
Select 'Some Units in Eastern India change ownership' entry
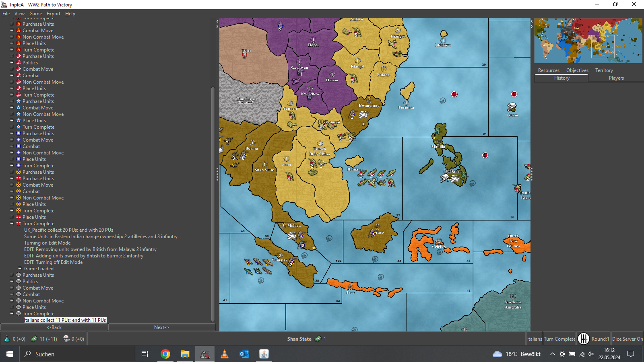point(101,237)
